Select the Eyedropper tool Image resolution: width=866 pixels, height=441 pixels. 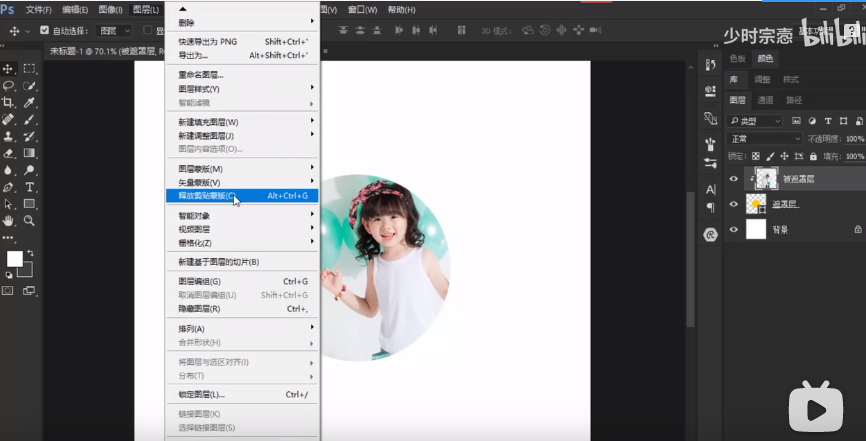point(30,103)
